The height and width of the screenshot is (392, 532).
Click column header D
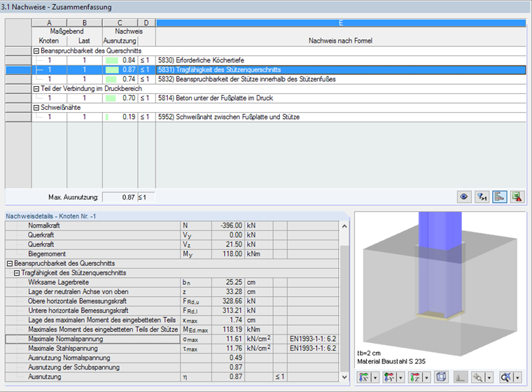[x=146, y=22]
